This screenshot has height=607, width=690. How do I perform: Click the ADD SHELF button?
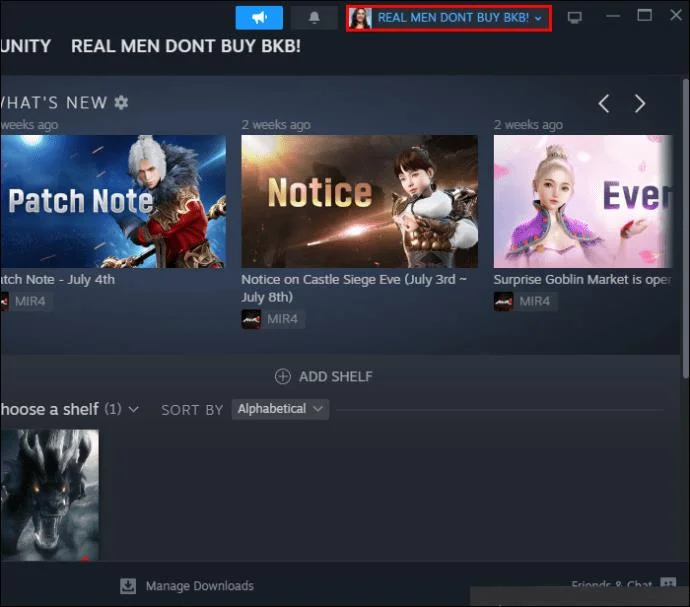point(323,377)
